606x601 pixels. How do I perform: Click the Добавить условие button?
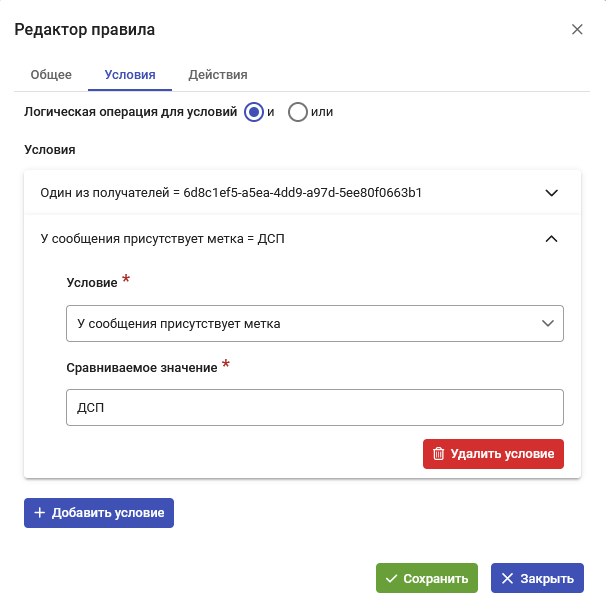coord(99,513)
